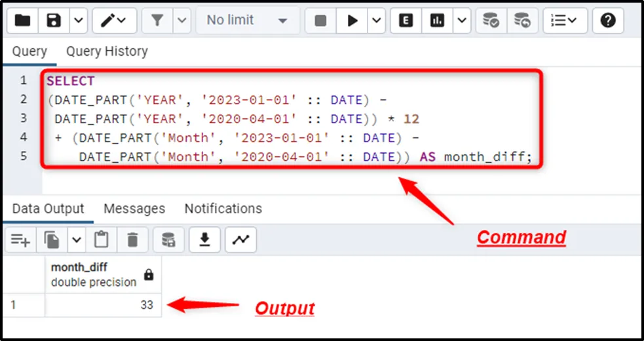This screenshot has height=341, width=644.
Task: Click the Save file floppy icon
Action: [54, 21]
